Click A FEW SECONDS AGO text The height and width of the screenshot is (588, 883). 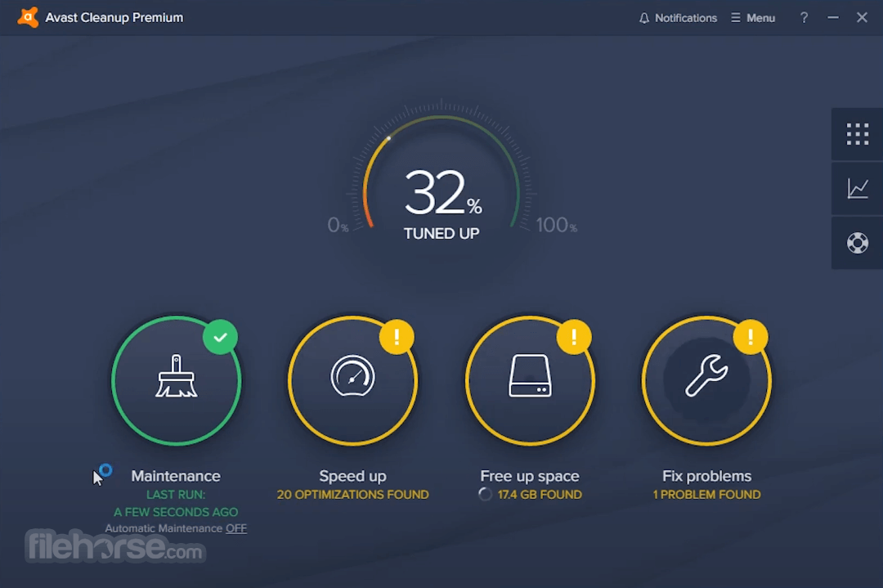(x=176, y=512)
